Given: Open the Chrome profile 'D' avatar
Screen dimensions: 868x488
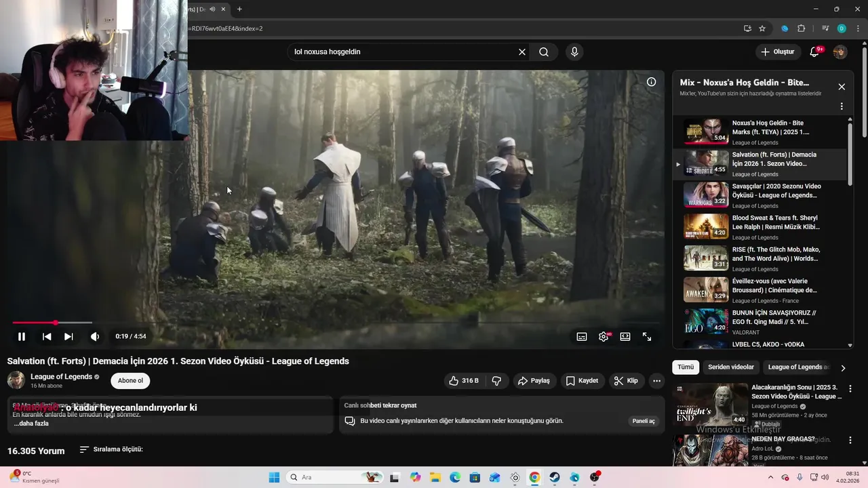Looking at the screenshot, I should [842, 28].
